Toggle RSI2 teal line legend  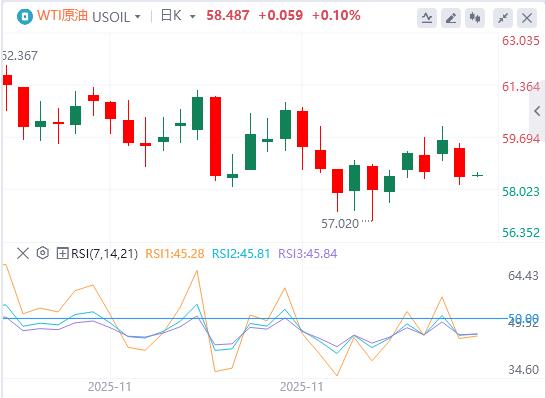pos(241,254)
